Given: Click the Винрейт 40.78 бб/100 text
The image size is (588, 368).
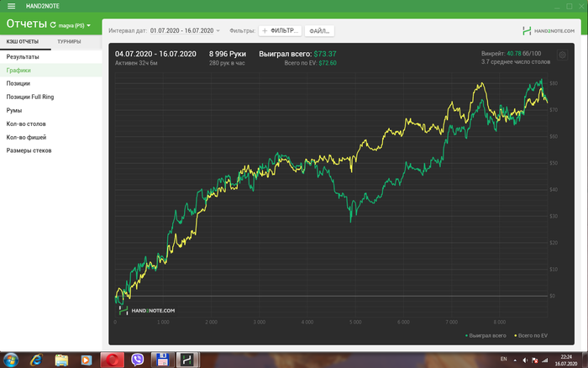Looking at the screenshot, I should [x=511, y=54].
